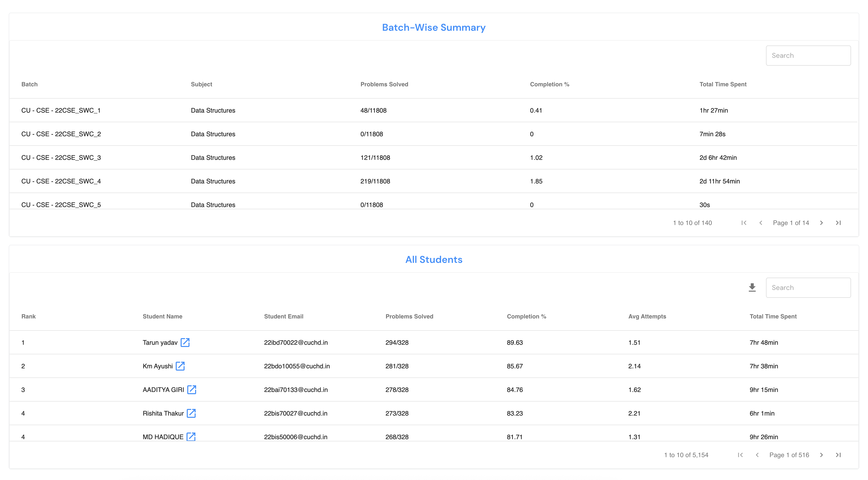This screenshot has height=480, width=868.
Task: Go to previous page of Batch-Wise Summary
Action: point(761,223)
